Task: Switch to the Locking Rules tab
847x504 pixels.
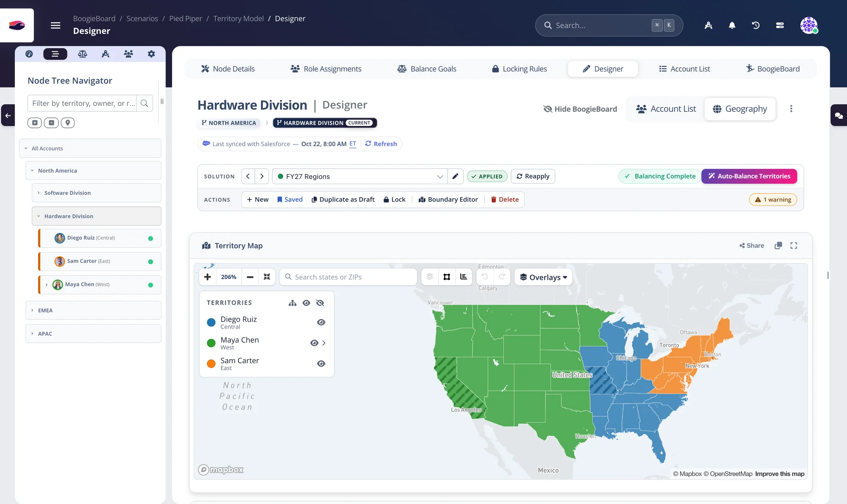Action: (x=519, y=69)
